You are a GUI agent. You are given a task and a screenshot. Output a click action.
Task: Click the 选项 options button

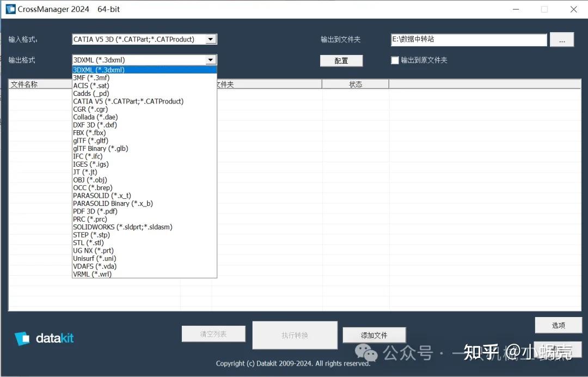click(x=558, y=325)
